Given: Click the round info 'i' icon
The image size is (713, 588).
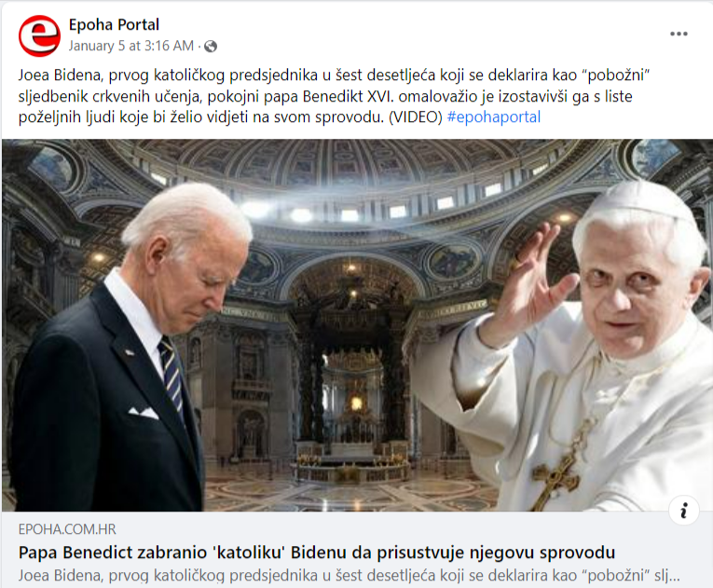Looking at the screenshot, I should tap(683, 511).
